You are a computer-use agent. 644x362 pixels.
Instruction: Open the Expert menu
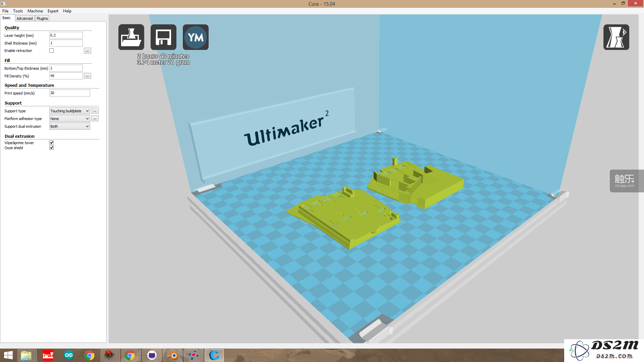pos(53,11)
